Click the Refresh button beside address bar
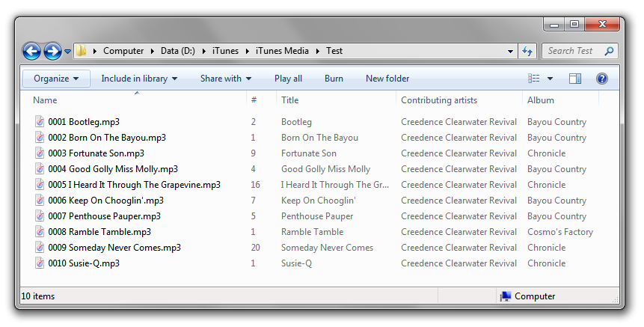Screen dimensions: 644x327 click(x=527, y=52)
